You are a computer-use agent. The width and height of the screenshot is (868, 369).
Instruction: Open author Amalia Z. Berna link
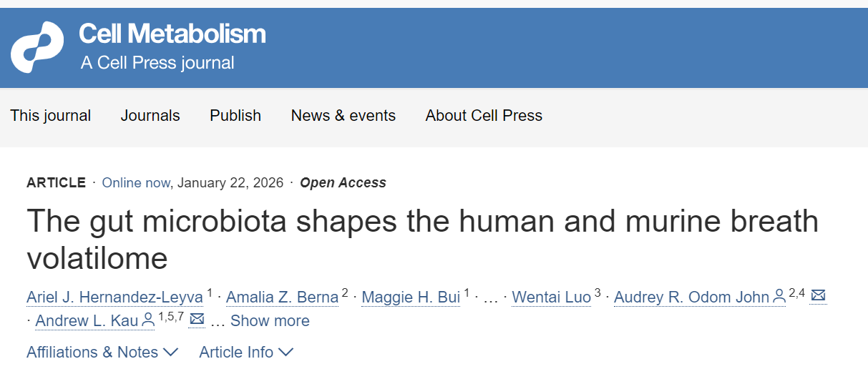[283, 297]
